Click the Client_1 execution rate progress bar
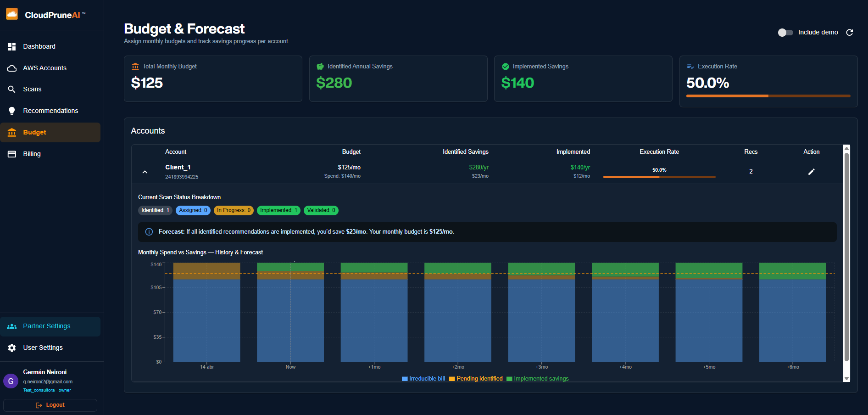This screenshot has width=868, height=415. click(x=659, y=177)
